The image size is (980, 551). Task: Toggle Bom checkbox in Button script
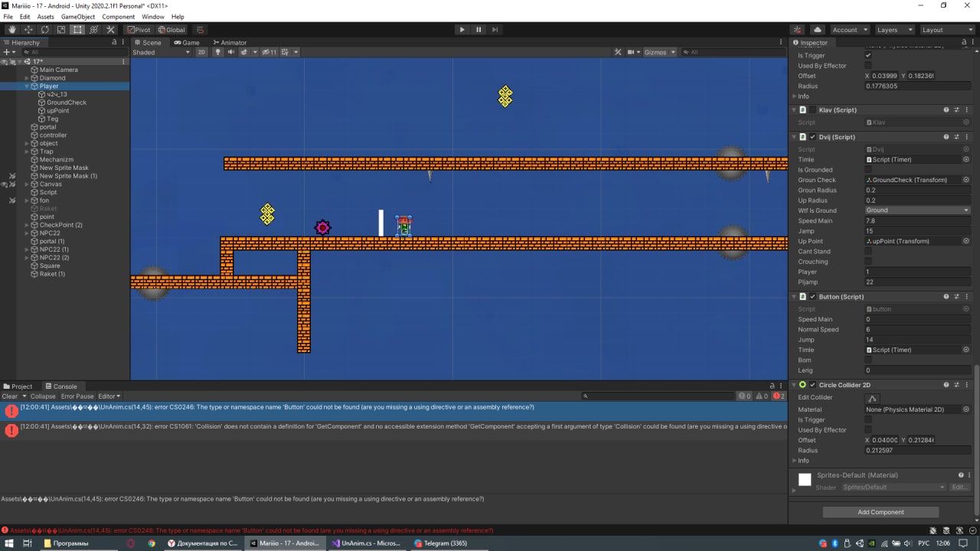point(868,360)
